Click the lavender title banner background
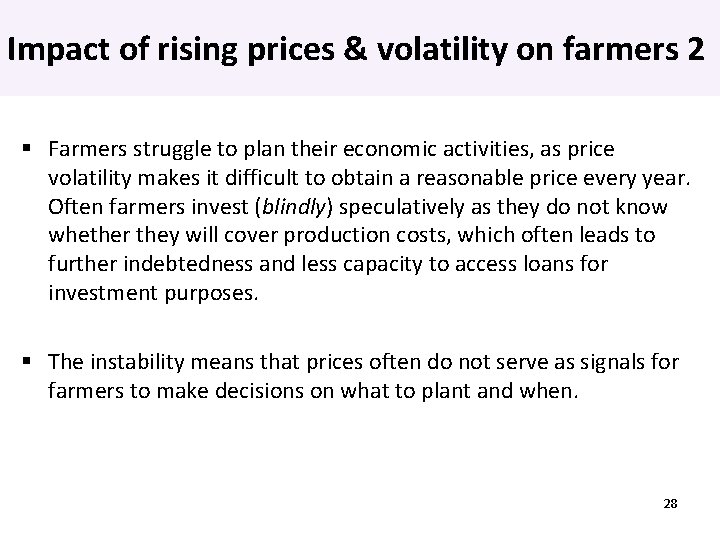Screen dimensions: 720x540 (360, 85)
